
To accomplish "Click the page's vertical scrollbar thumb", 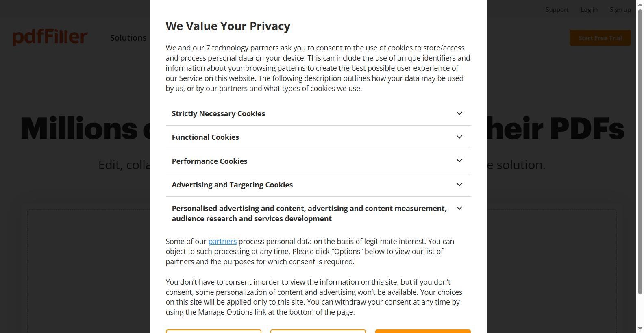I will [x=640, y=150].
